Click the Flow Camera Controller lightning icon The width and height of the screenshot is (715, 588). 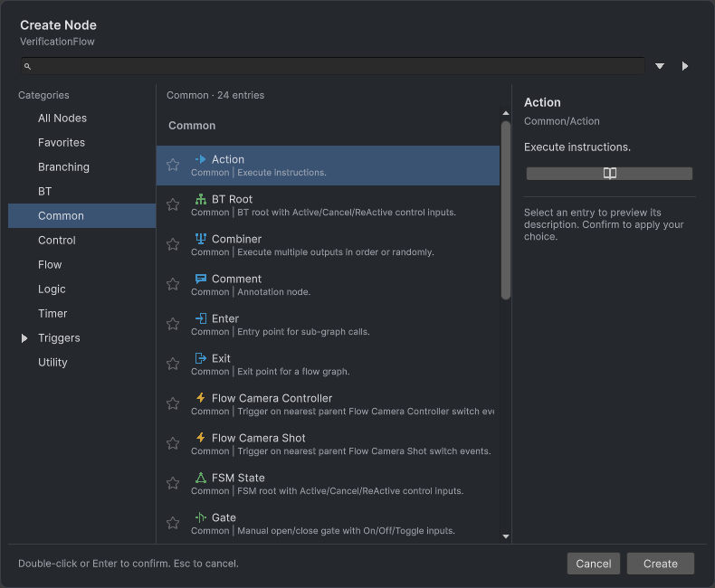pyautogui.click(x=201, y=398)
